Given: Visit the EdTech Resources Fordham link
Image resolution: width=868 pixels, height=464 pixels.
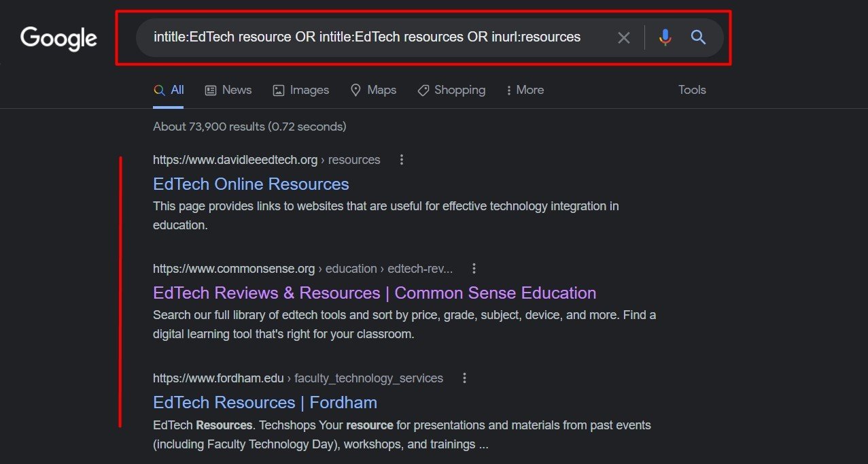Looking at the screenshot, I should (264, 402).
